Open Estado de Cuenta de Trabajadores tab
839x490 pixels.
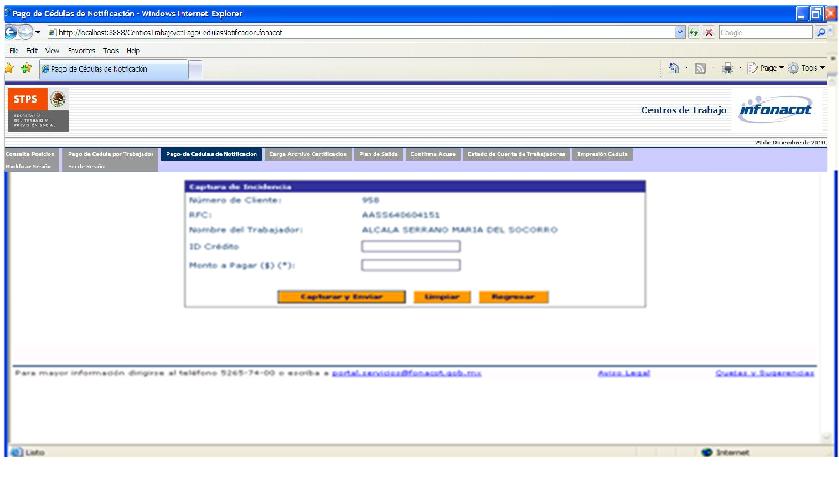point(516,153)
